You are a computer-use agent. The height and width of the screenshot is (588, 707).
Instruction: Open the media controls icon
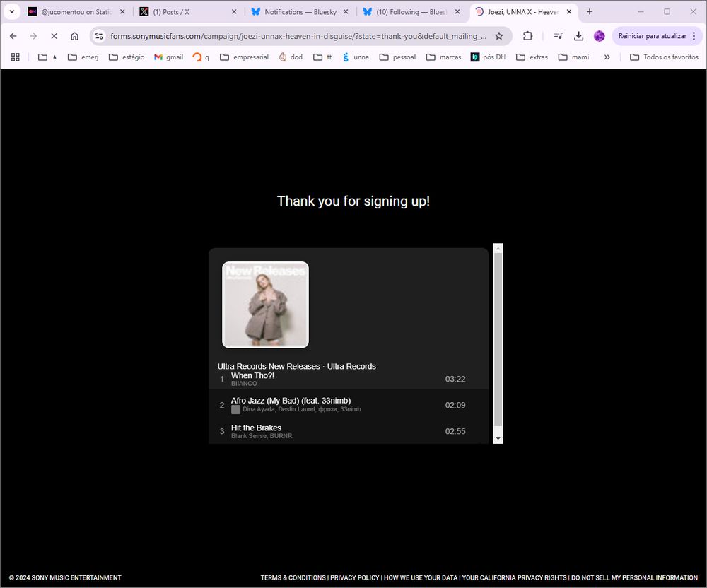point(559,36)
